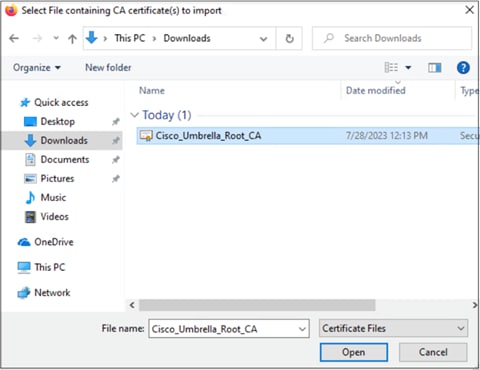Open the Help button
Screen dimensions: 480x370
point(463,68)
